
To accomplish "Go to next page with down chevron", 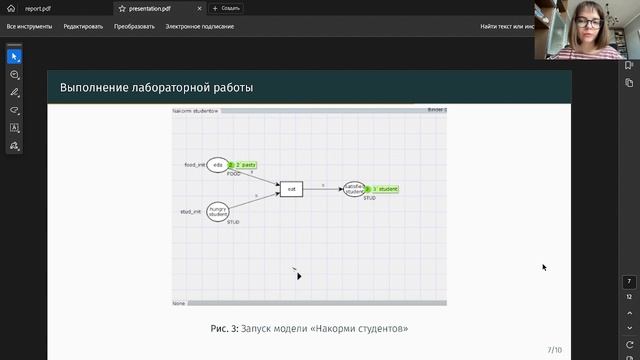I will (629, 328).
